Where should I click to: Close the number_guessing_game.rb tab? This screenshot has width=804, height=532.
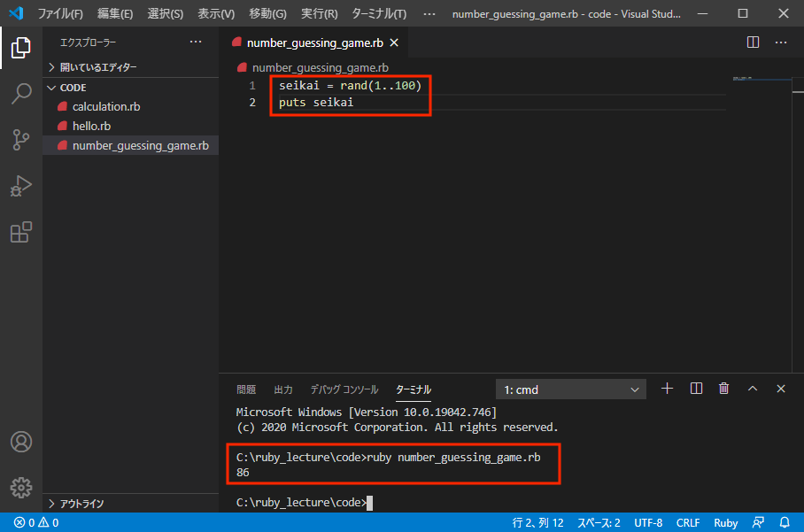(x=394, y=42)
